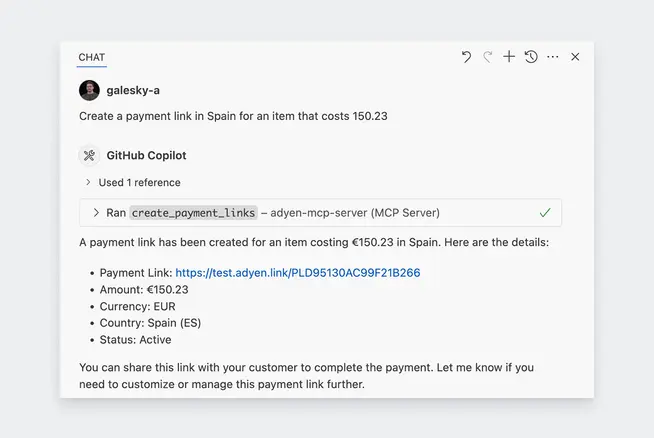654x438 pixels.
Task: Start a new chat with plus icon
Action: pyautogui.click(x=509, y=56)
